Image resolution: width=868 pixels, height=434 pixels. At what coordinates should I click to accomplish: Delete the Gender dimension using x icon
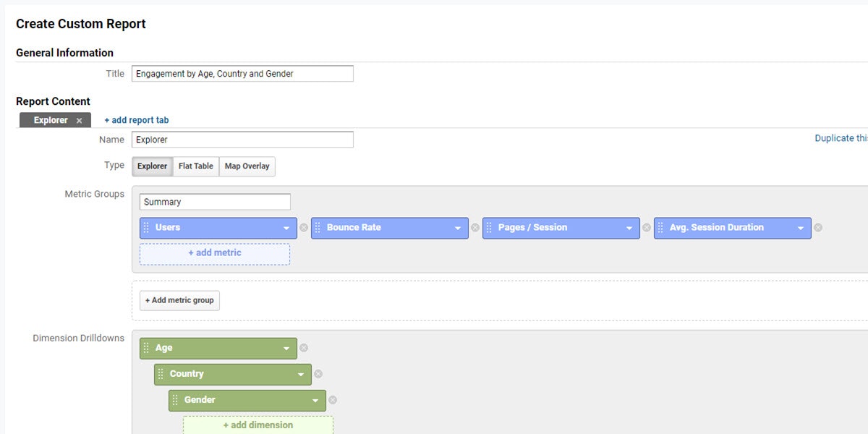[333, 400]
